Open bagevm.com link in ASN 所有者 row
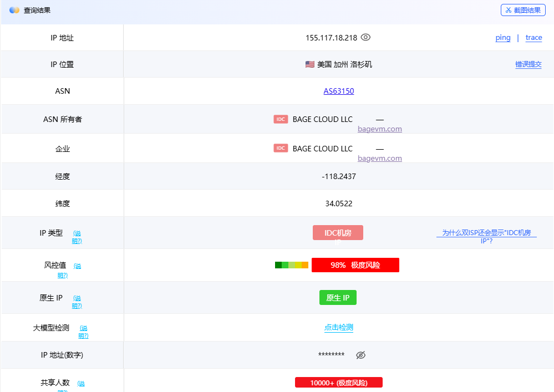554x392 pixels. pos(380,129)
